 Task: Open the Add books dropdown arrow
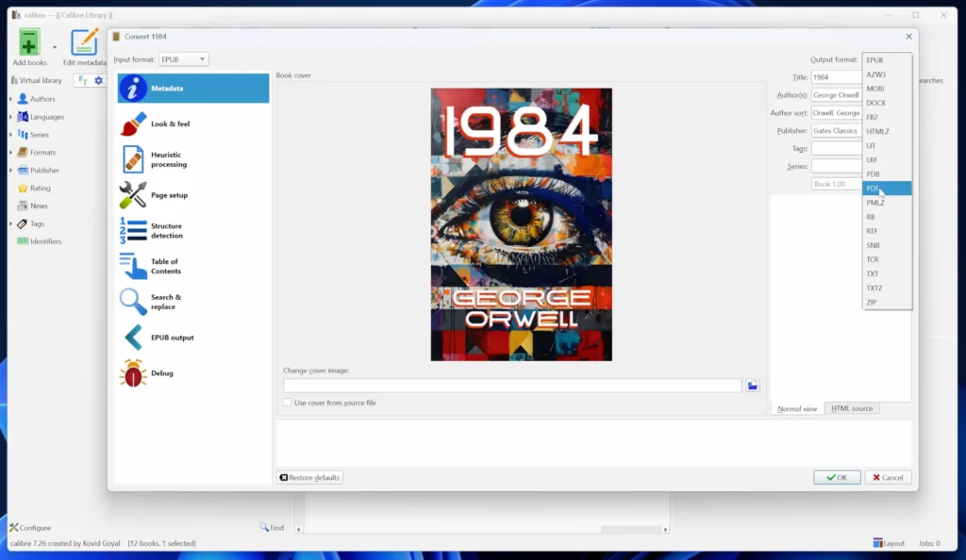point(54,47)
